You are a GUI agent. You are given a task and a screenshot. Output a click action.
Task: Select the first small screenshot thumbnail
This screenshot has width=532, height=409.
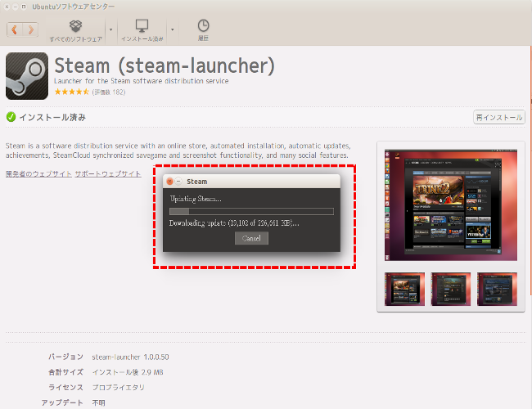click(x=404, y=289)
